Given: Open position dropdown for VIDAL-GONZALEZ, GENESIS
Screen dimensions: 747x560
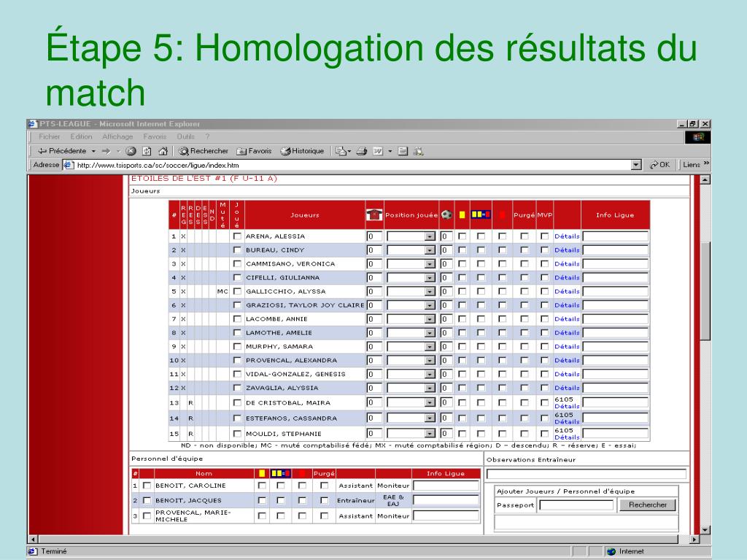Looking at the screenshot, I should pos(430,374).
